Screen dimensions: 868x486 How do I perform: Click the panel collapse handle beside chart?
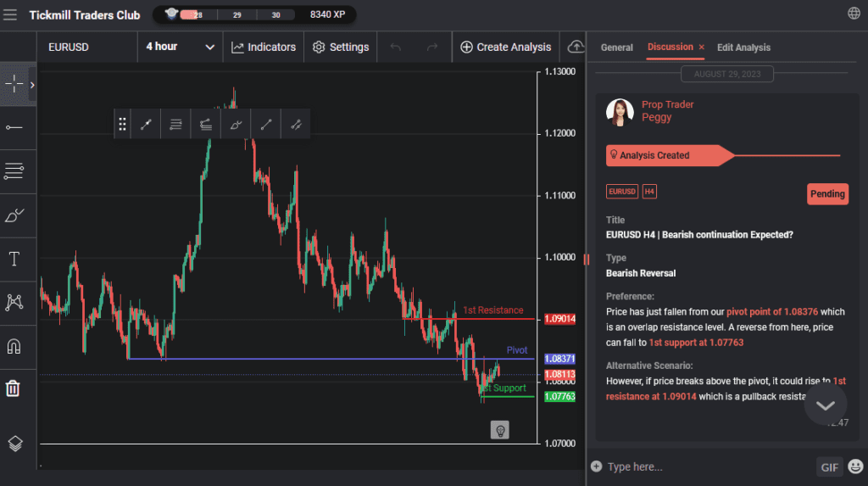coord(587,259)
